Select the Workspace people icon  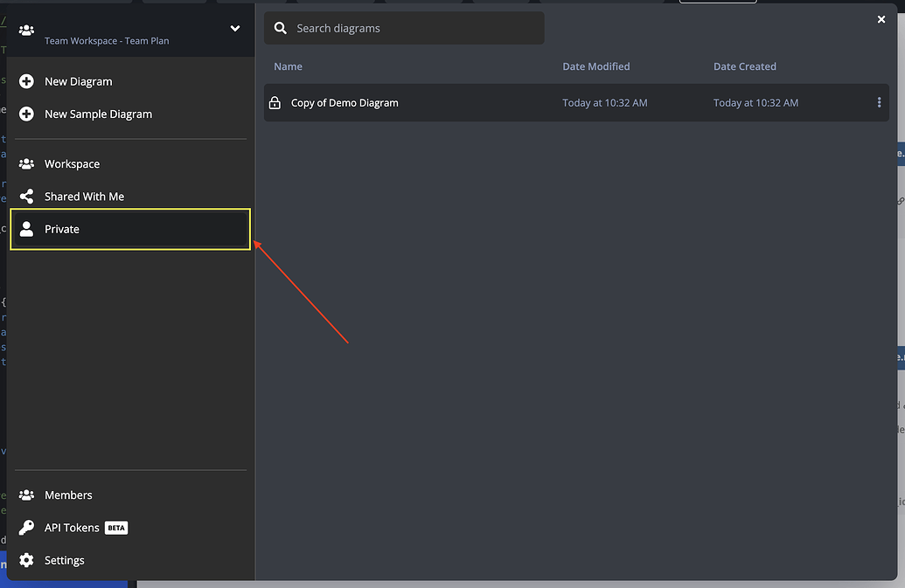pyautogui.click(x=27, y=163)
